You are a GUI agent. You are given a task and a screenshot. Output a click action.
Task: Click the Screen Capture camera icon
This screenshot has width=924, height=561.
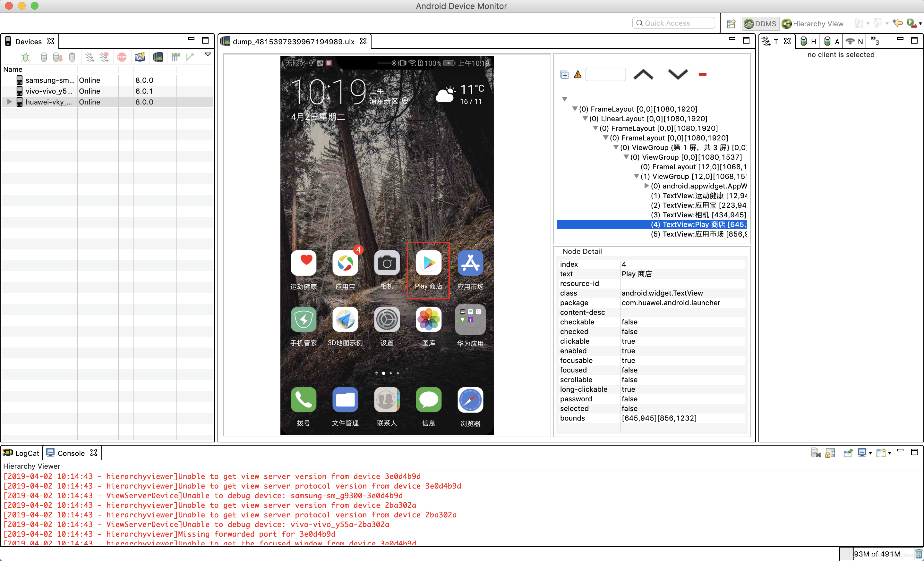pos(140,57)
